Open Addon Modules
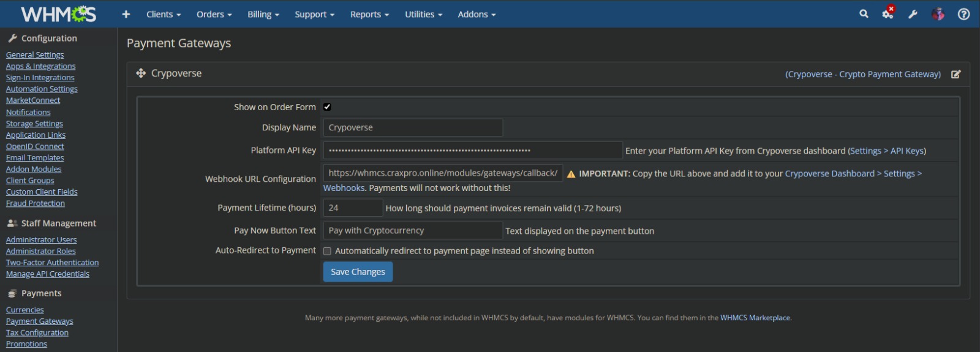980x352 pixels. point(34,169)
